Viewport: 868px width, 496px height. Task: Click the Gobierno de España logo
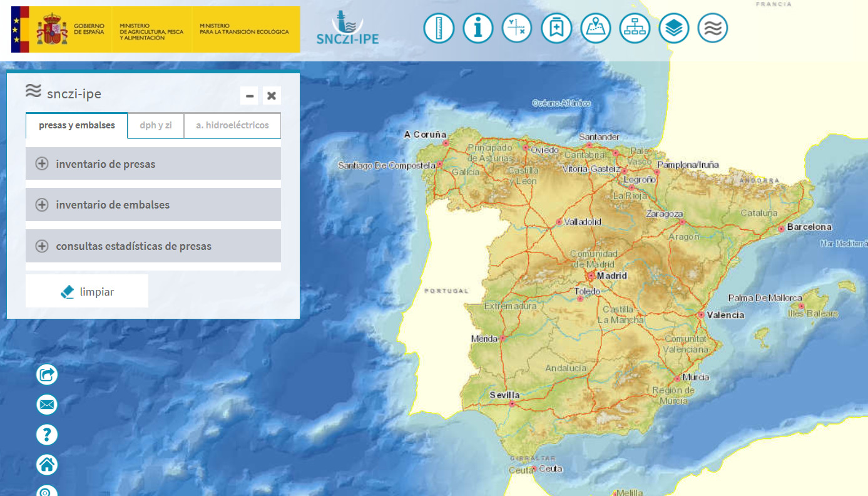61,29
